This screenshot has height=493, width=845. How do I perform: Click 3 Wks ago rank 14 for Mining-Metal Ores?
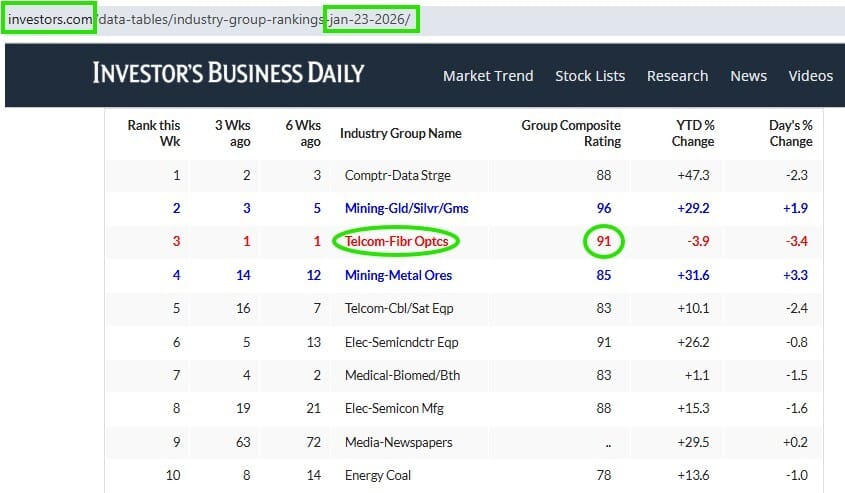coord(243,275)
